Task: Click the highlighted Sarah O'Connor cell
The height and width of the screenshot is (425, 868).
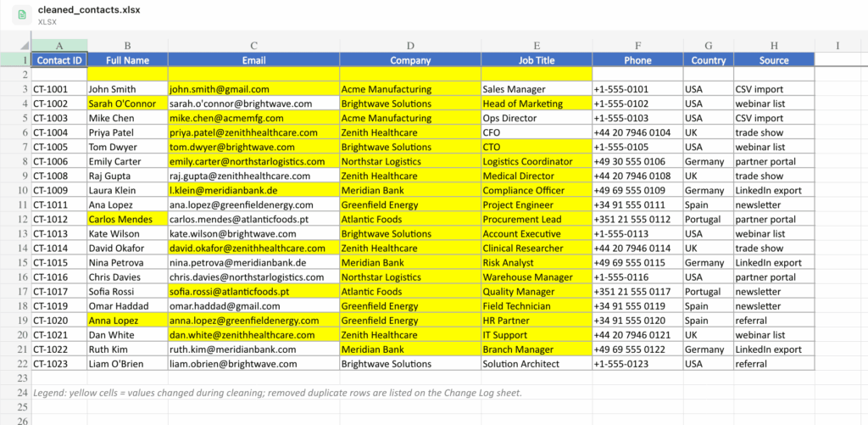Action: [128, 103]
